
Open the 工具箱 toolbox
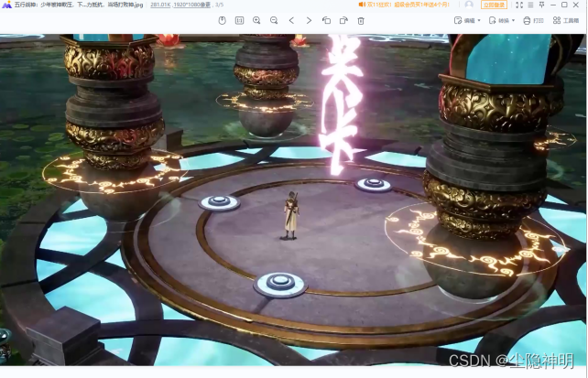566,21
